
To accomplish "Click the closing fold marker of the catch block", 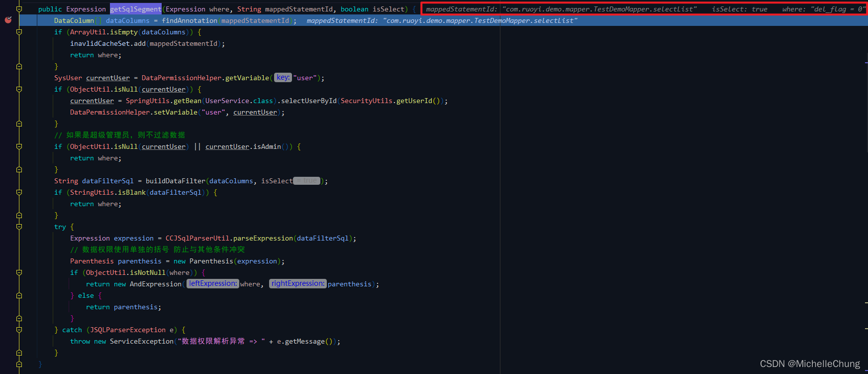I will 19,353.
